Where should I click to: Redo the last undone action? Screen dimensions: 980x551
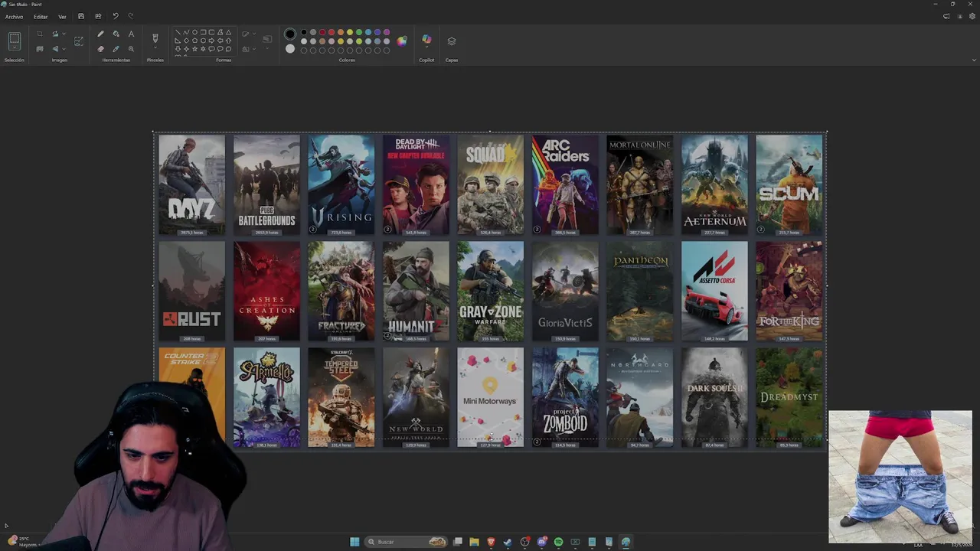[x=131, y=16]
